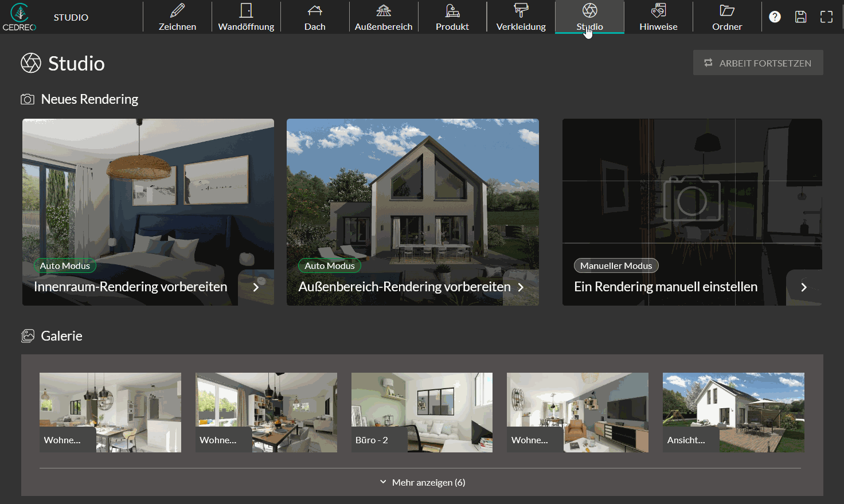Image resolution: width=844 pixels, height=504 pixels.
Task: Switch to the Dach tab label
Action: tap(315, 26)
